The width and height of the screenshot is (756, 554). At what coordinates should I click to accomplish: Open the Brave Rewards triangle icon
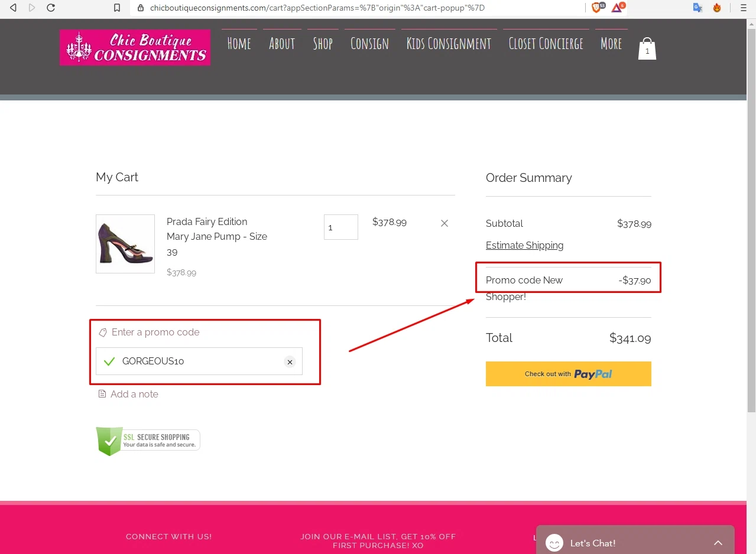tap(618, 8)
